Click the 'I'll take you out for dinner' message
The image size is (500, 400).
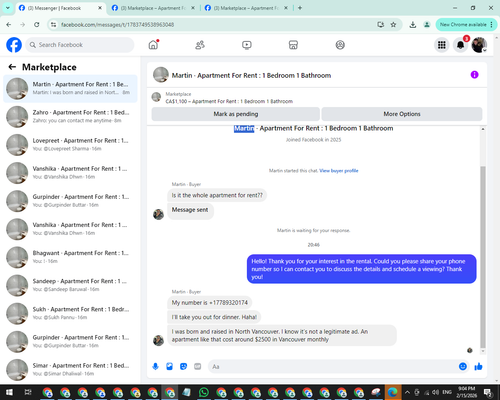(x=214, y=317)
